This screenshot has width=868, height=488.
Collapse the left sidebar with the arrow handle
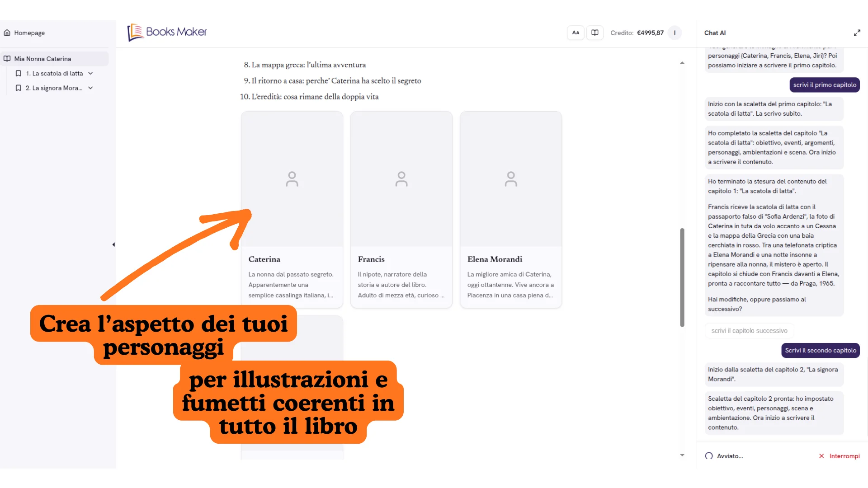113,244
